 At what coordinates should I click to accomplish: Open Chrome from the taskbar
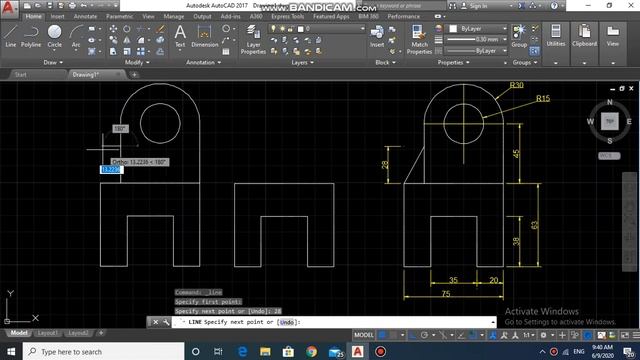click(x=311, y=351)
